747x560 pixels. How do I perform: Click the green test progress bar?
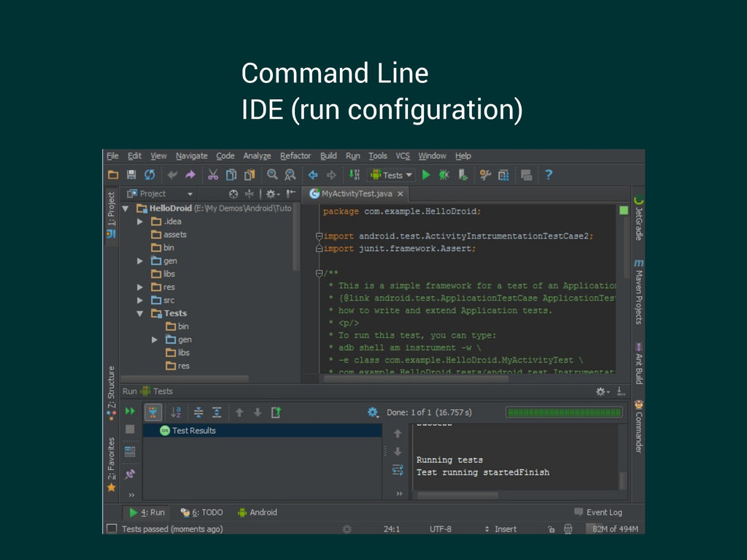565,412
